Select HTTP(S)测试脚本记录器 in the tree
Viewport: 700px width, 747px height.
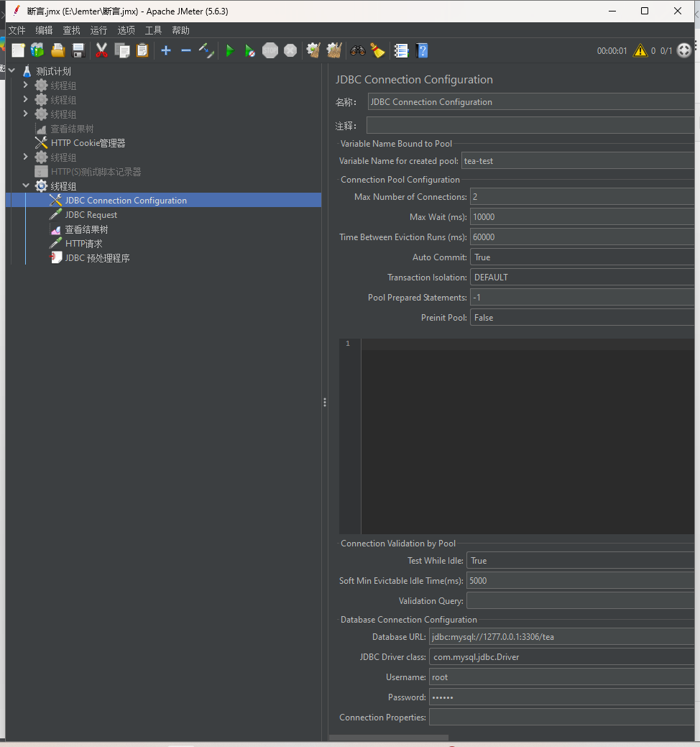96,172
